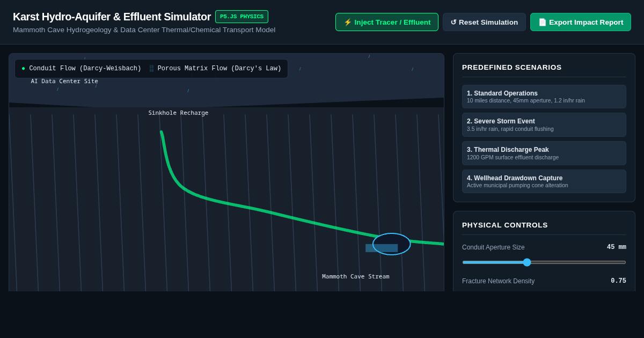Click the Sinkhole Recharge label on the map
The height and width of the screenshot is (338, 644).
178,113
